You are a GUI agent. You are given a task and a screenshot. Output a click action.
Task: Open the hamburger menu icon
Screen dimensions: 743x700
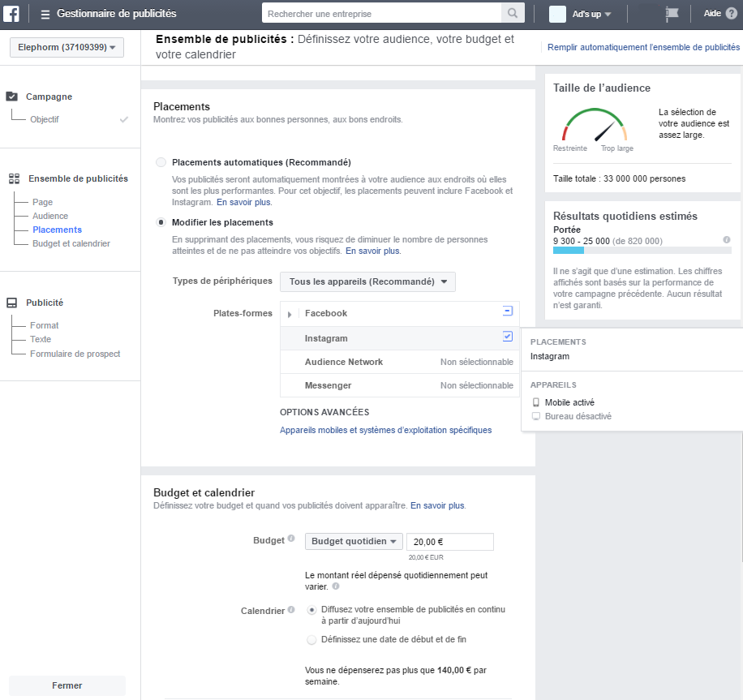tap(45, 15)
